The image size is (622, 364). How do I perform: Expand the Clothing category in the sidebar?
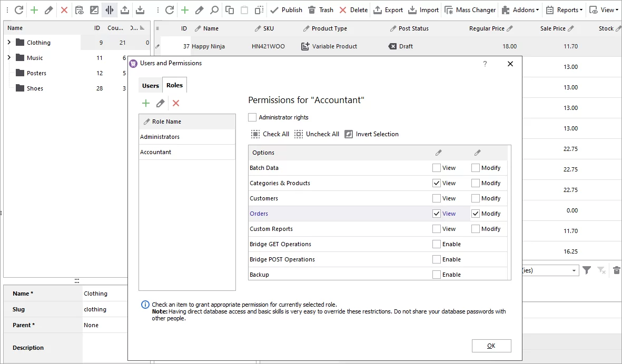(9, 42)
